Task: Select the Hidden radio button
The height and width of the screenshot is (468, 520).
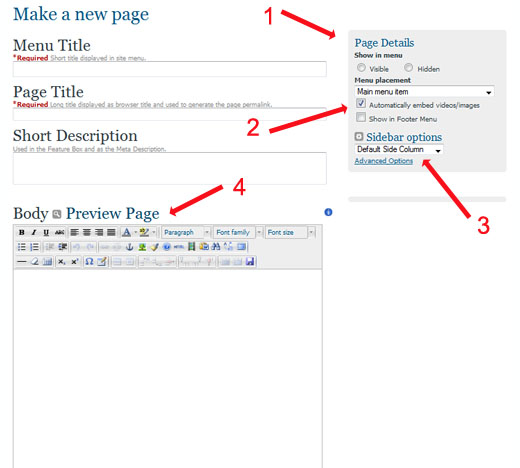Action: 409,68
